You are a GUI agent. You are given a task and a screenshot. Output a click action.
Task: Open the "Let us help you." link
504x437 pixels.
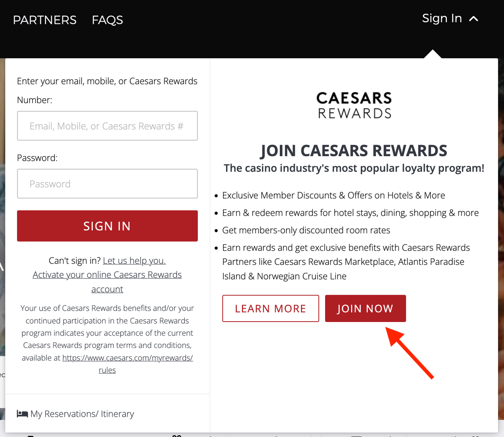[134, 261]
